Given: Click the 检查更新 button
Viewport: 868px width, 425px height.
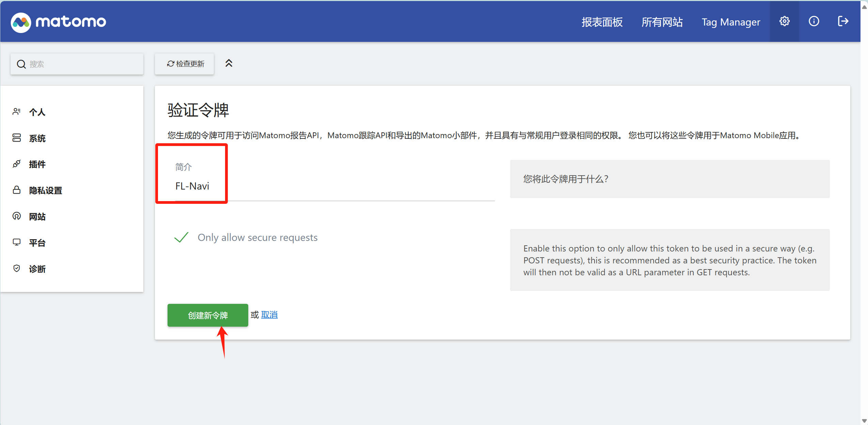Looking at the screenshot, I should tap(185, 64).
